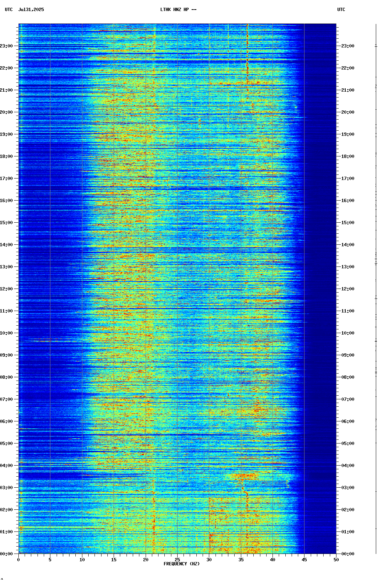Click 11:00 on the left time axis
This screenshot has height=583, width=392.
click(6, 311)
